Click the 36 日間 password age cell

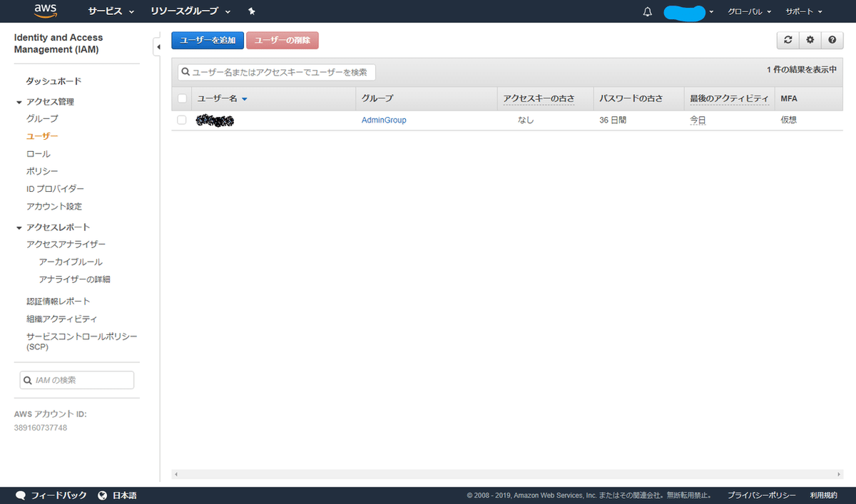pos(613,120)
